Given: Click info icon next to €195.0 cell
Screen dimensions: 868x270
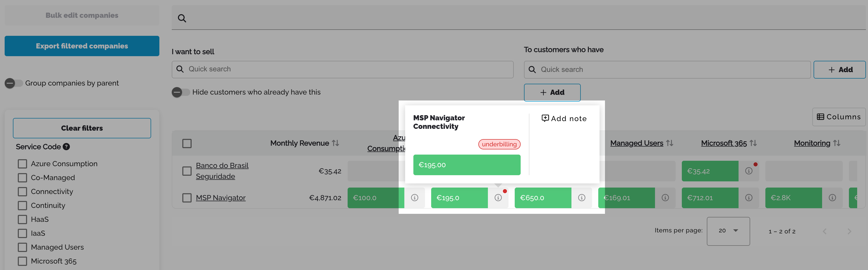Looking at the screenshot, I should click(x=498, y=198).
